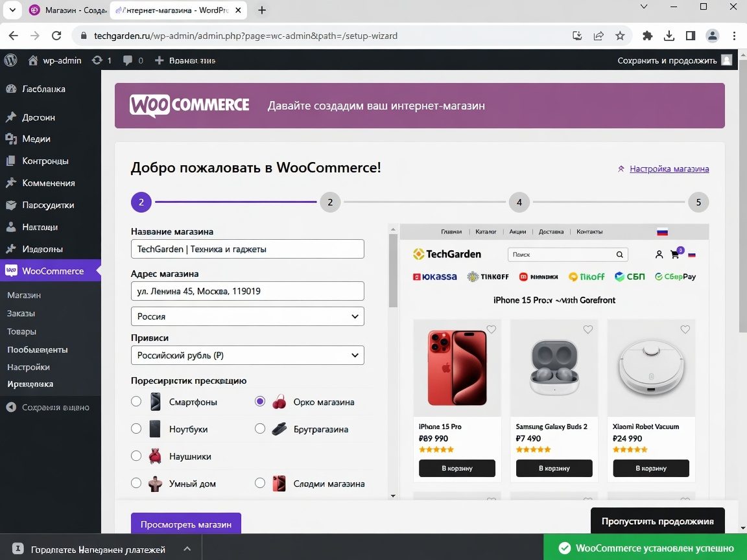Open the Настройка магазина link

(x=669, y=169)
